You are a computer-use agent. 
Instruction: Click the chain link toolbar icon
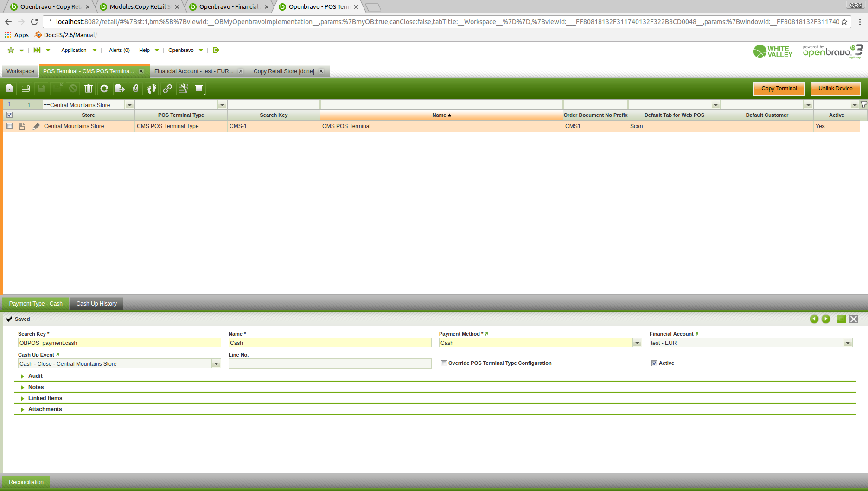(167, 89)
